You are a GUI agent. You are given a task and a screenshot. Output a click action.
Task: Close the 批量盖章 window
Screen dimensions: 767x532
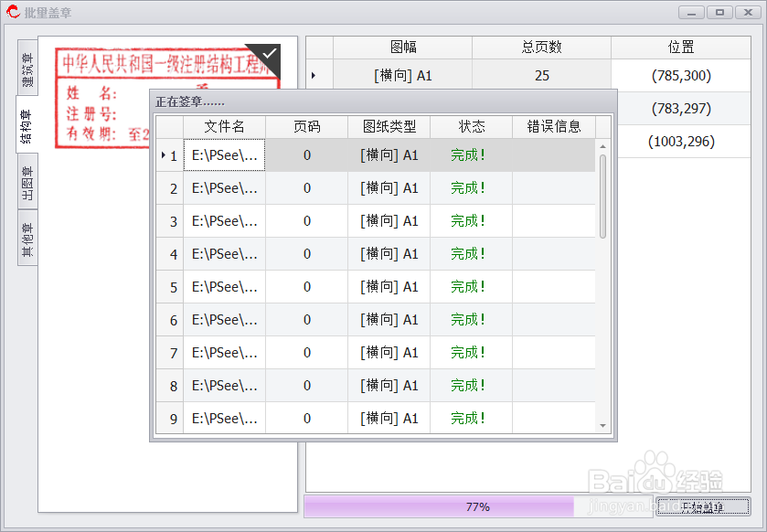[x=748, y=12]
